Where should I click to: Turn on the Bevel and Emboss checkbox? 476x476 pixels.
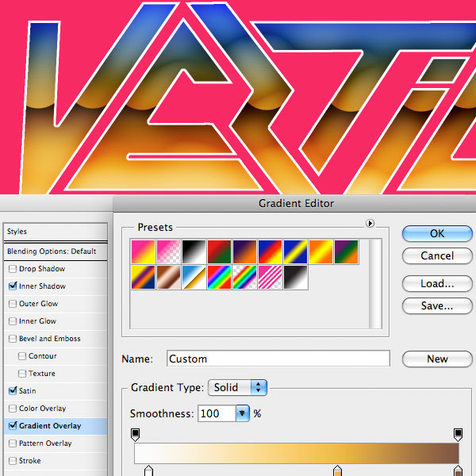click(x=13, y=339)
